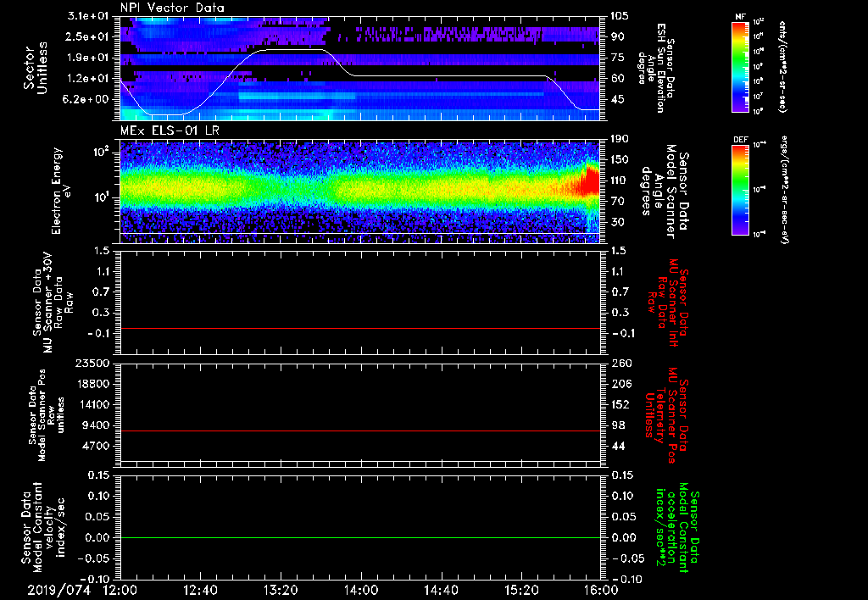Select the 14:40 time axis label
Viewport: 868px width, 600px height.
[441, 589]
